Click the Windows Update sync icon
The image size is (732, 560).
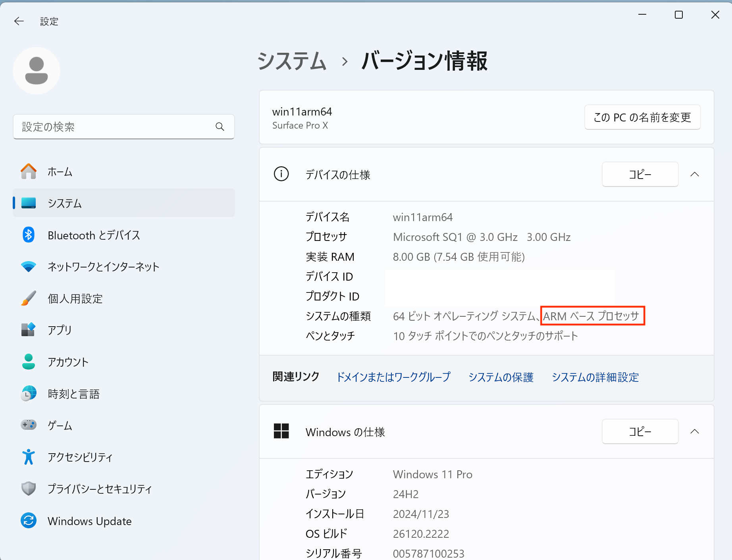(x=29, y=521)
